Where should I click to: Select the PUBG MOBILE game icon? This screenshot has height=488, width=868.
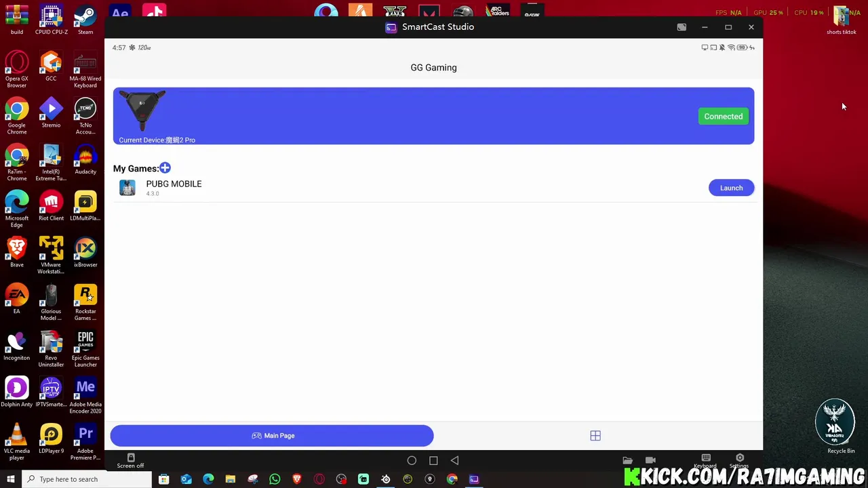tap(127, 188)
